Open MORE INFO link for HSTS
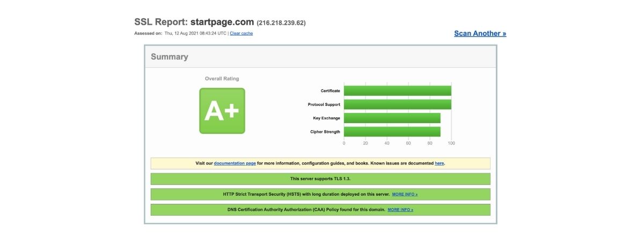Viewport: 644px width, 242px height. [405, 194]
